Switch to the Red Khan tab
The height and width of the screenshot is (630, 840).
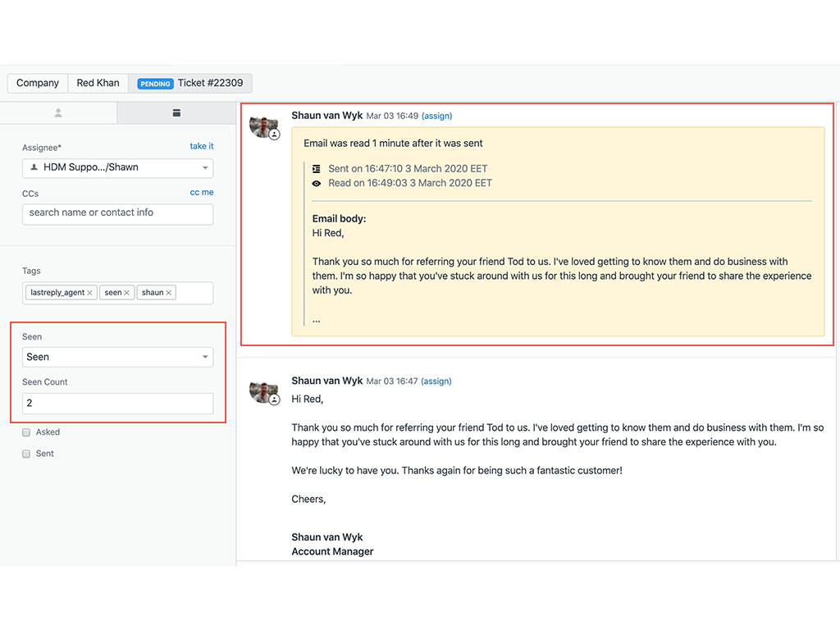tap(98, 83)
